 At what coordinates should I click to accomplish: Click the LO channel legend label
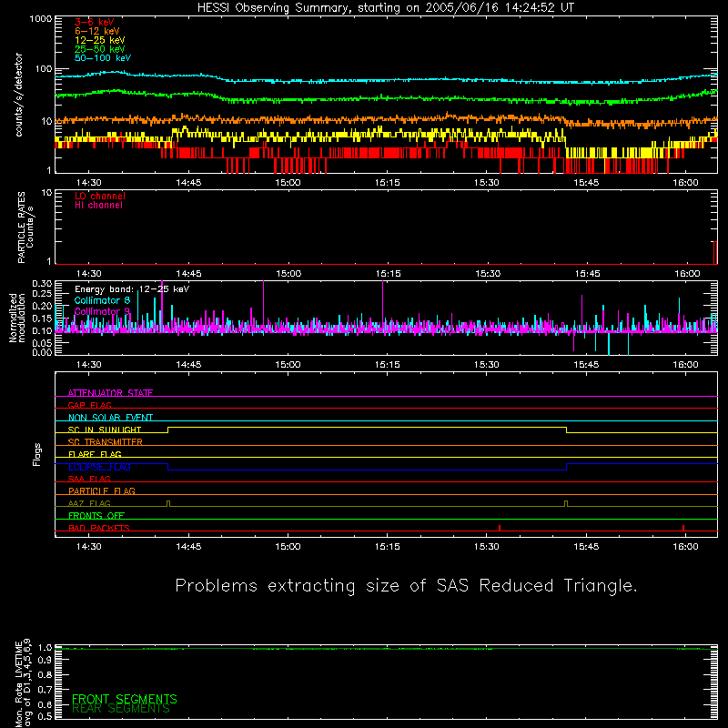click(100, 196)
